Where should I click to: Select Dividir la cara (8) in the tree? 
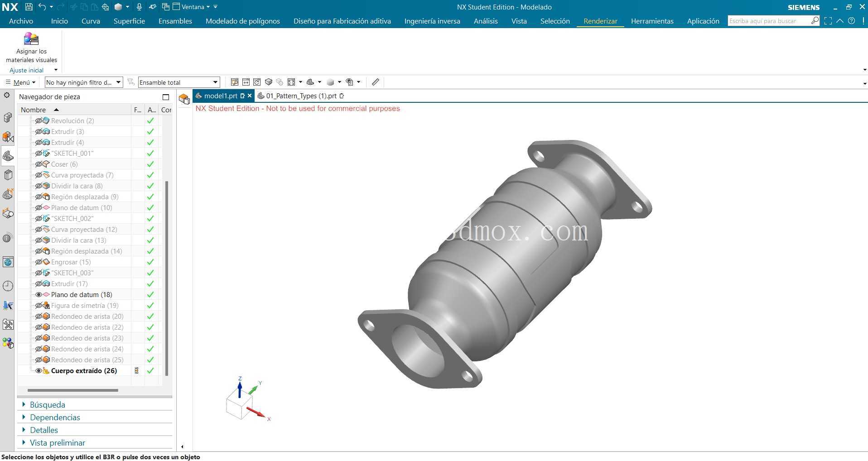tap(77, 186)
